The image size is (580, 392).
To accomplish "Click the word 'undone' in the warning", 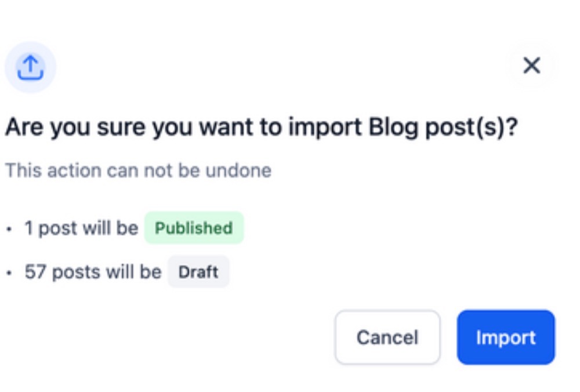I will tap(238, 170).
